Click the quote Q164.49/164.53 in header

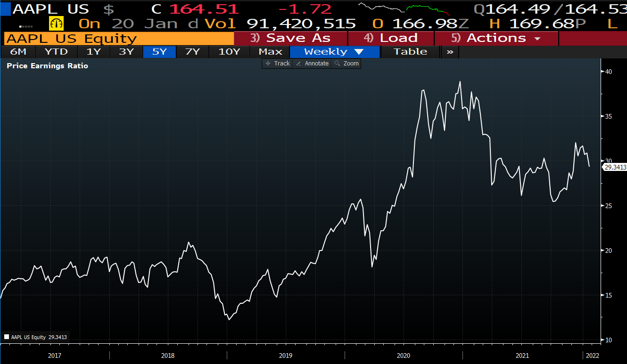pos(550,8)
